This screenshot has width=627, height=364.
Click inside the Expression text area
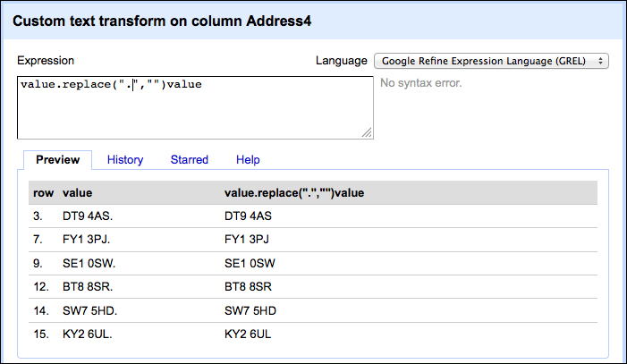coord(195,107)
